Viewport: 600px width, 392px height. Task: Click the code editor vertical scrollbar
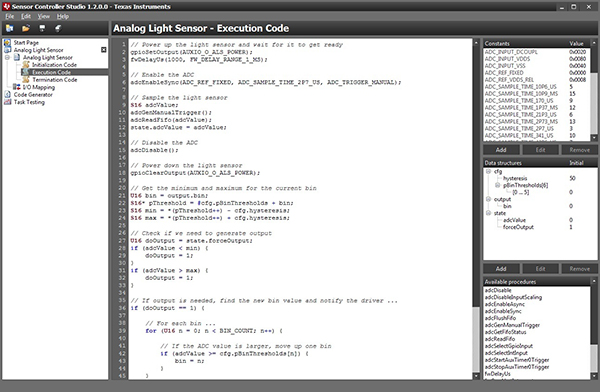tap(476, 209)
